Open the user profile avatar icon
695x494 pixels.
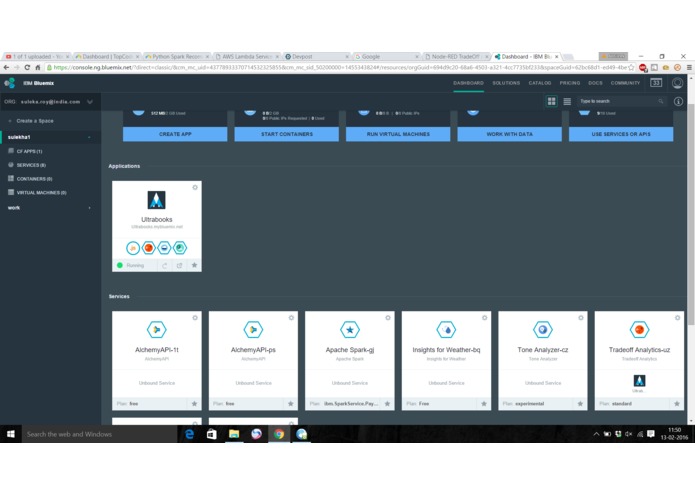pyautogui.click(x=677, y=83)
